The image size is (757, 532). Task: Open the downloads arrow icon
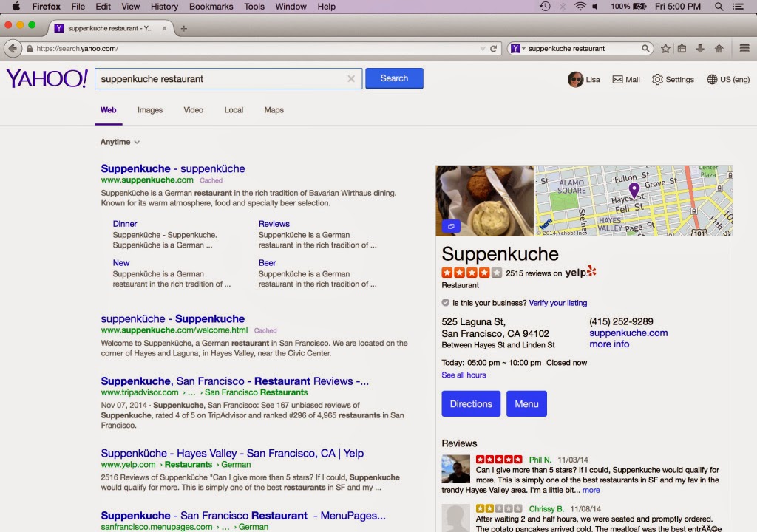pos(700,48)
